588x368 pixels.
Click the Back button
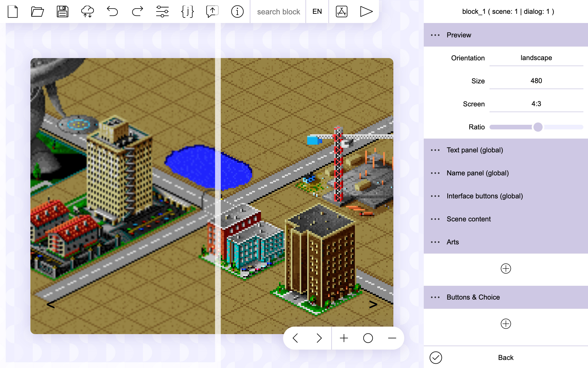pyautogui.click(x=506, y=358)
